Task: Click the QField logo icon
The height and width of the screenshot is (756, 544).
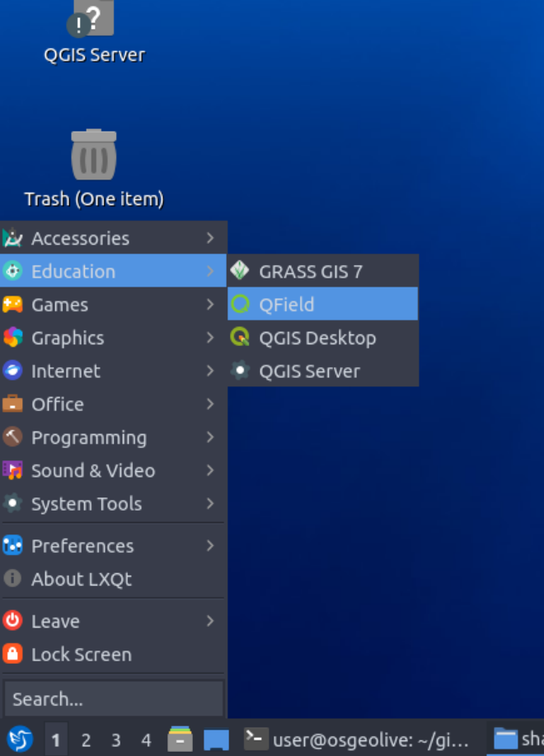Action: pyautogui.click(x=240, y=304)
